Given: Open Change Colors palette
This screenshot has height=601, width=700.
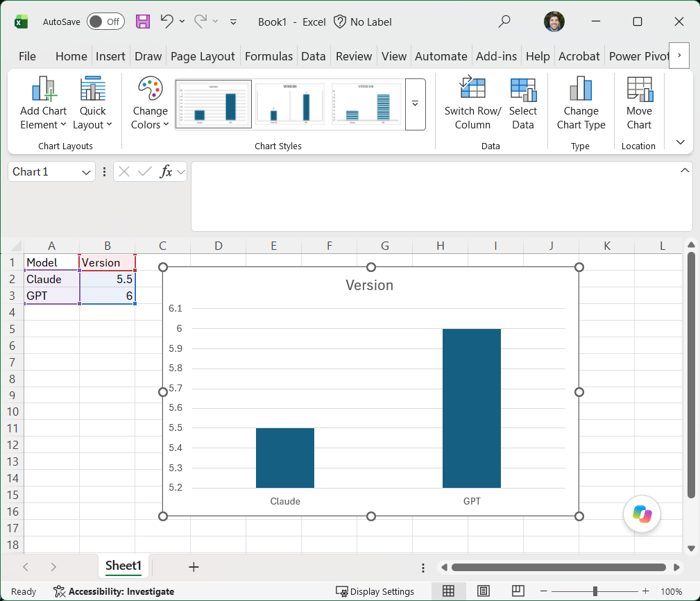Looking at the screenshot, I should pos(150,103).
